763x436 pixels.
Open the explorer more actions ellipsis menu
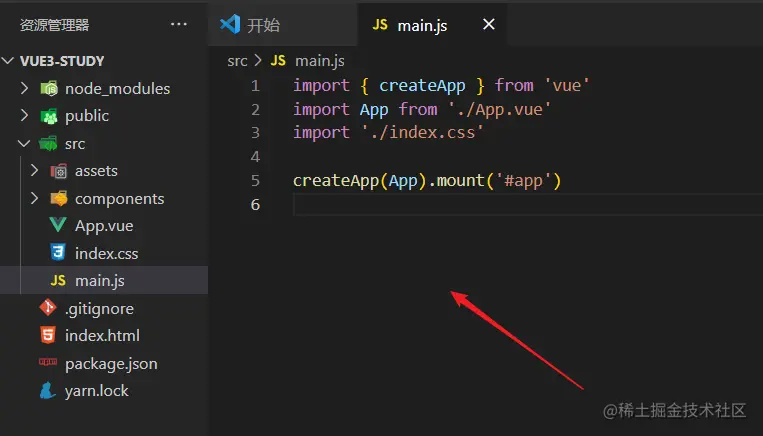pos(179,24)
